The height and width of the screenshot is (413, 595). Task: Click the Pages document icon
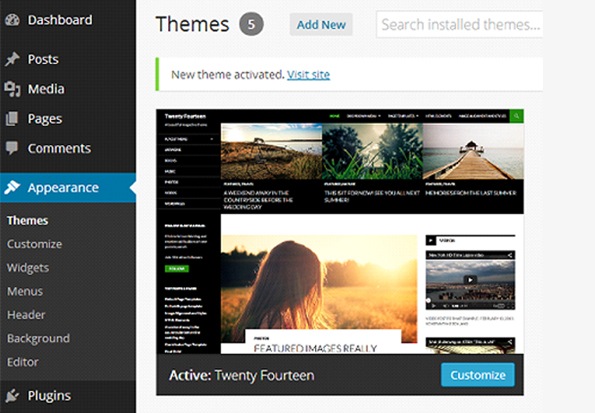(x=12, y=118)
